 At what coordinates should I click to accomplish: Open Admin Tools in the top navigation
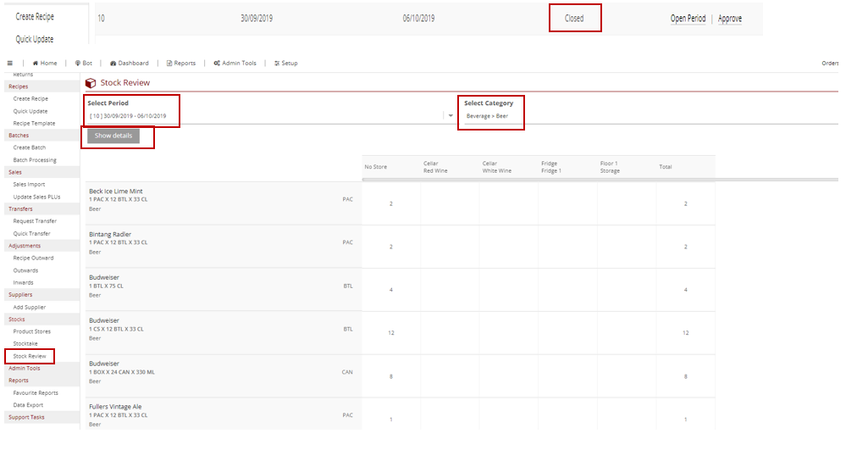(x=235, y=63)
